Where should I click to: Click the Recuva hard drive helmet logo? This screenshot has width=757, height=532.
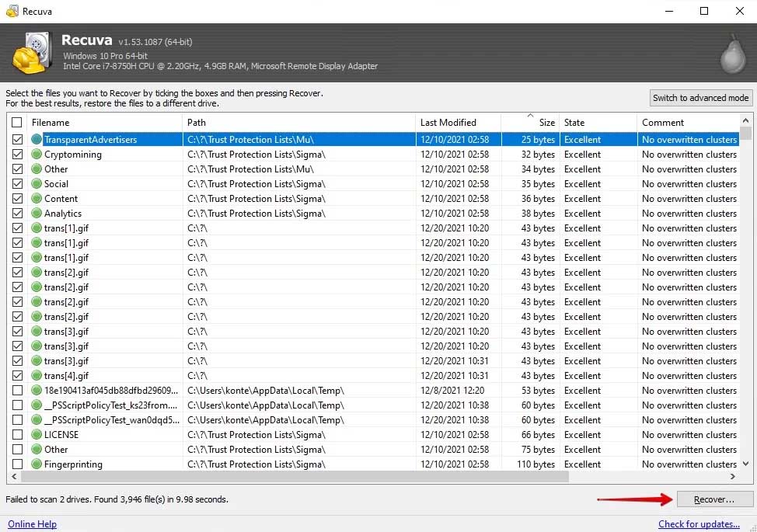pos(33,53)
